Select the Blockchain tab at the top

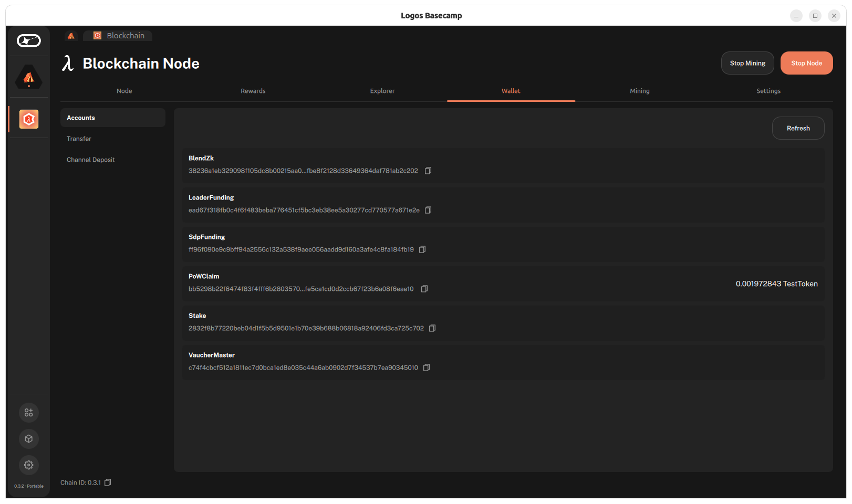pos(118,36)
